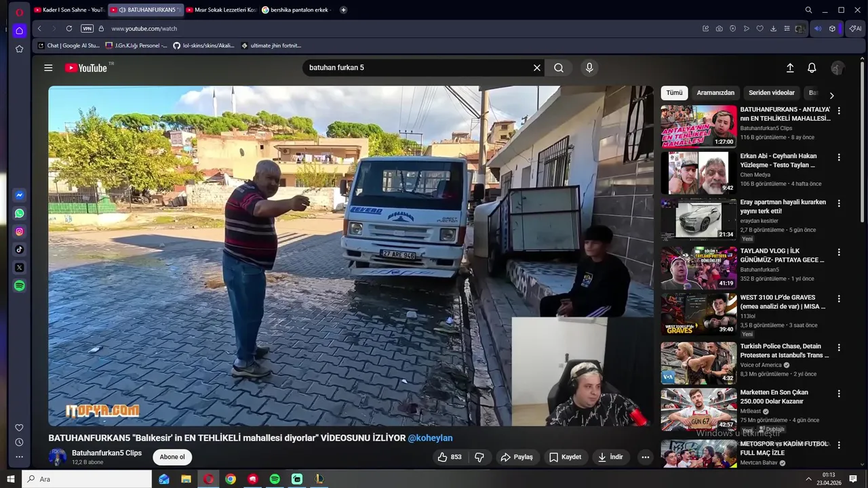
Task: Open options for WEST 3100 LP'de GRAVES video
Action: coord(839,298)
